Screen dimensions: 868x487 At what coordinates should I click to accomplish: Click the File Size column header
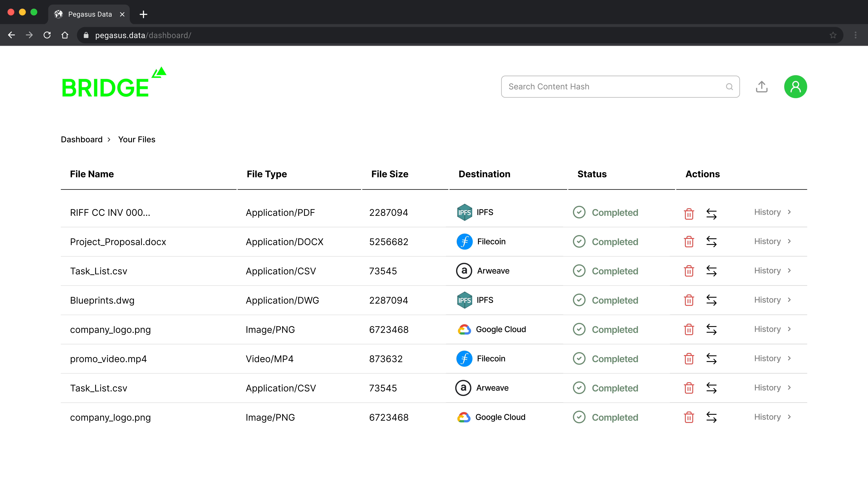pos(389,174)
